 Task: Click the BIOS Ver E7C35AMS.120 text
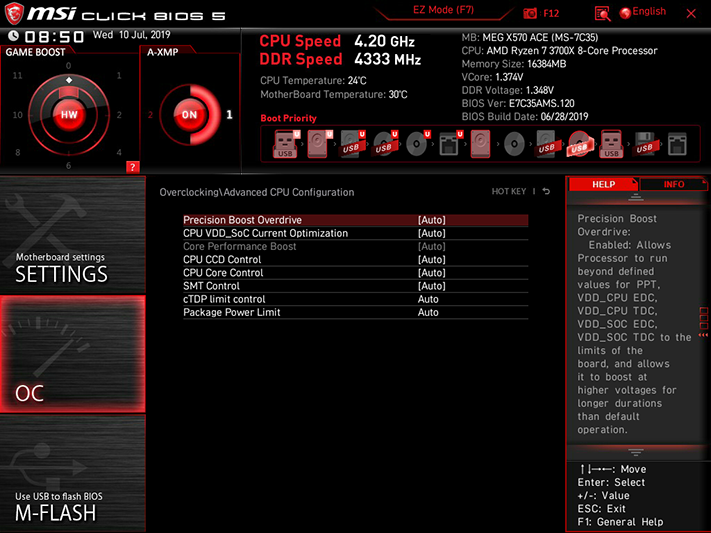pos(518,103)
